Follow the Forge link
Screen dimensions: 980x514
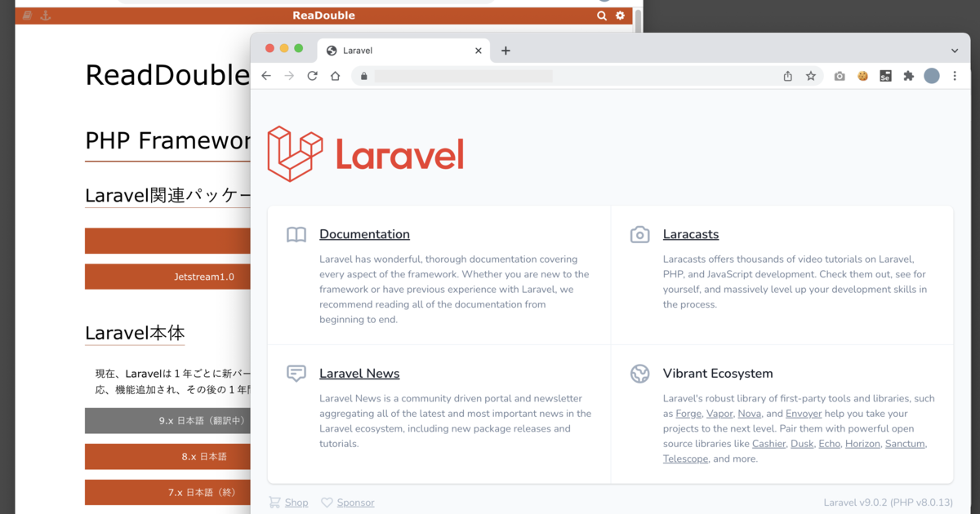coord(688,414)
